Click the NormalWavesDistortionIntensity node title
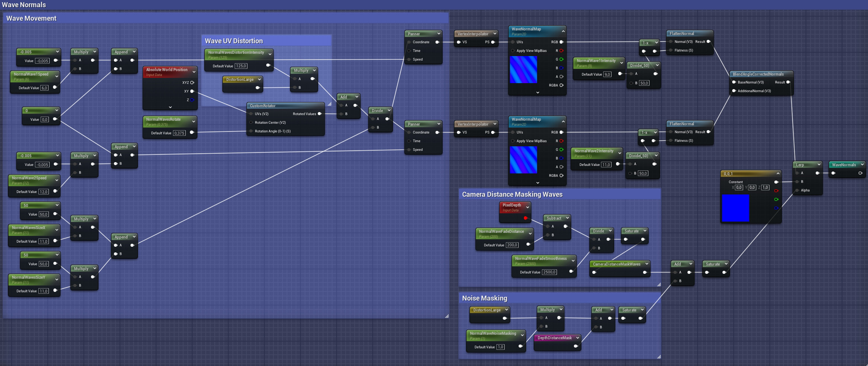 click(236, 53)
